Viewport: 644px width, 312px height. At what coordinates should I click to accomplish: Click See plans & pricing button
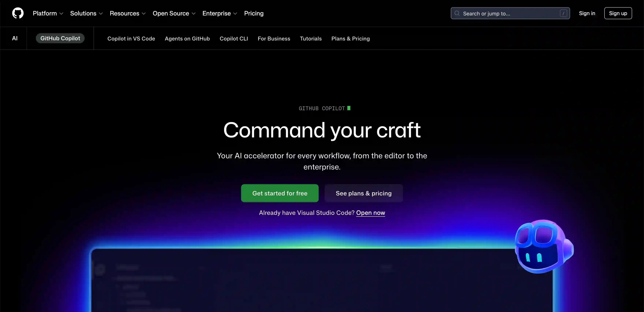tap(364, 193)
